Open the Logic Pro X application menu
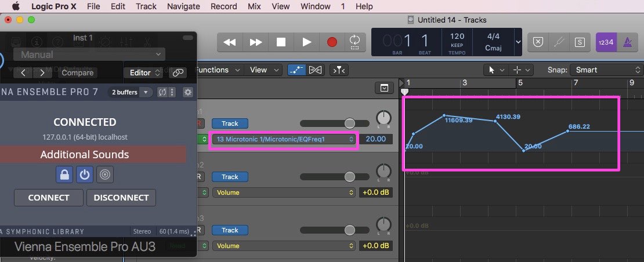 [55, 6]
